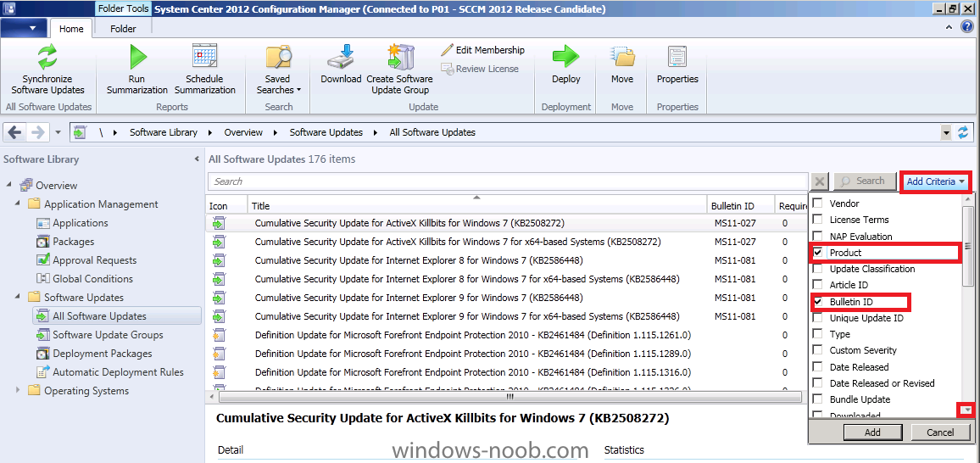Check the License Terms checkbox
The width and height of the screenshot is (980, 463).
[x=817, y=220]
